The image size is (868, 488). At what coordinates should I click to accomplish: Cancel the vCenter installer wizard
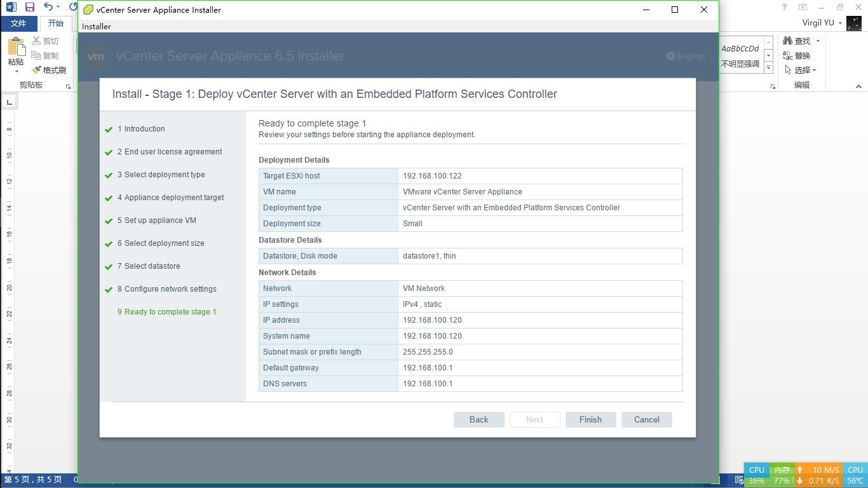coord(647,419)
